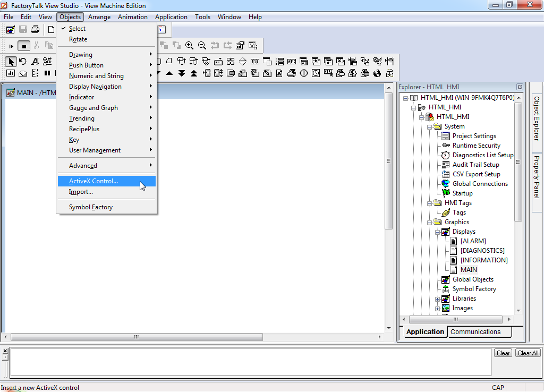
Task: Click the print alarm history printer icon
Action: coord(292,73)
